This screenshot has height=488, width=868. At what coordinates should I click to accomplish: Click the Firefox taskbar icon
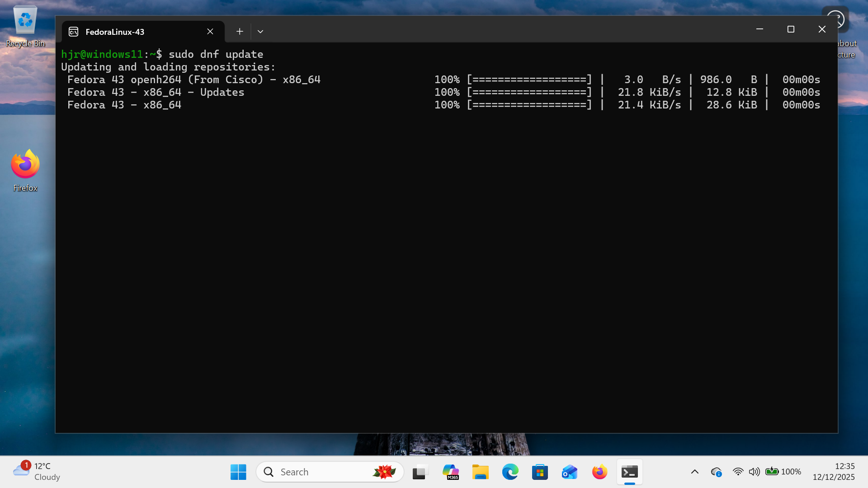[x=599, y=472]
